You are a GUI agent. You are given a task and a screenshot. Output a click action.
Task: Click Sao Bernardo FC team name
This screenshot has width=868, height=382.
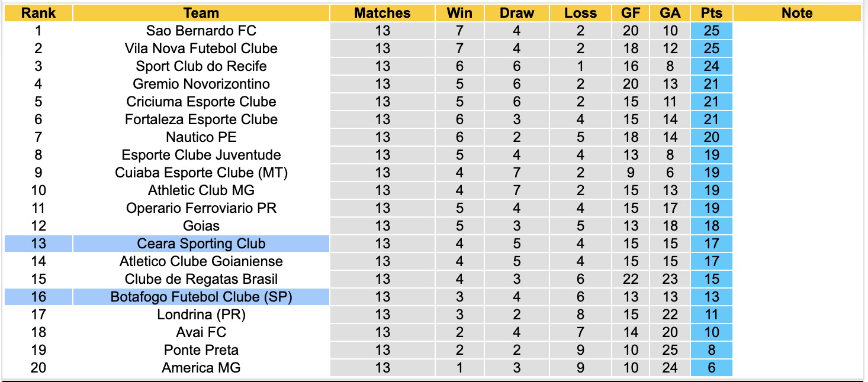pos(201,31)
